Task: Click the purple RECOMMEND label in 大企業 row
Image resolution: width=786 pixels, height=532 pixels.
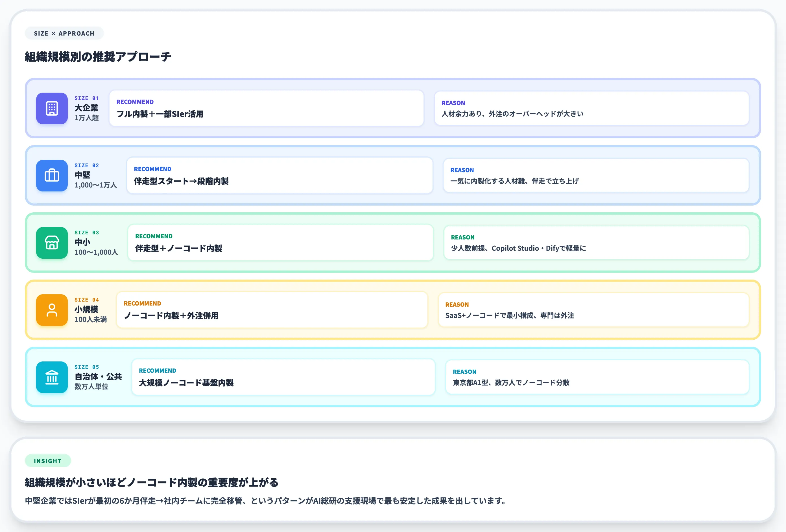Action: click(x=135, y=102)
